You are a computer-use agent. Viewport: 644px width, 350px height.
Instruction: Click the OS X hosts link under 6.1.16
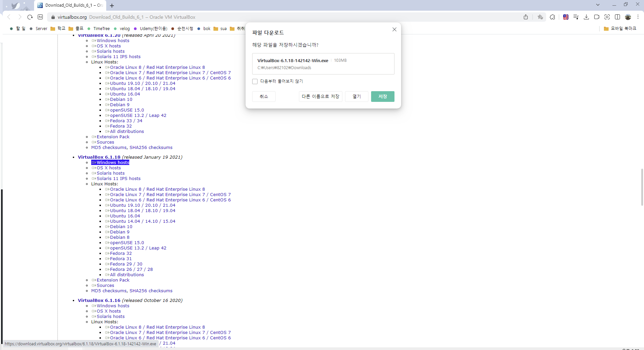click(109, 311)
